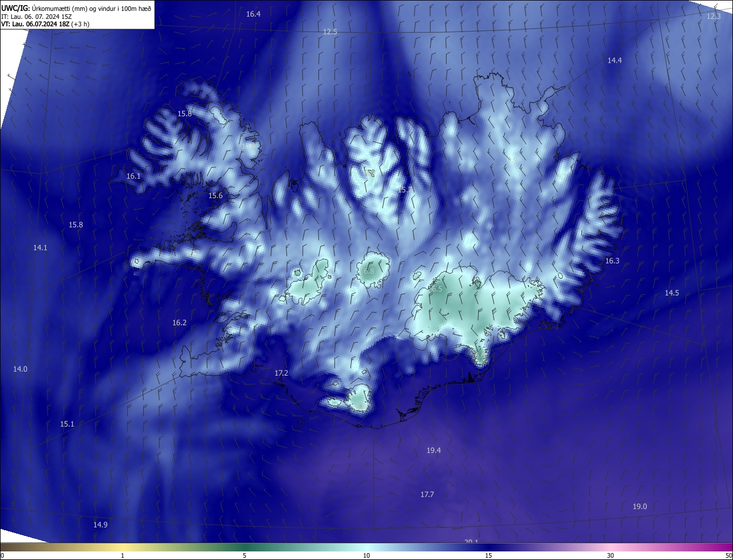Click the pink colorbar segment above label 30

click(x=610, y=547)
